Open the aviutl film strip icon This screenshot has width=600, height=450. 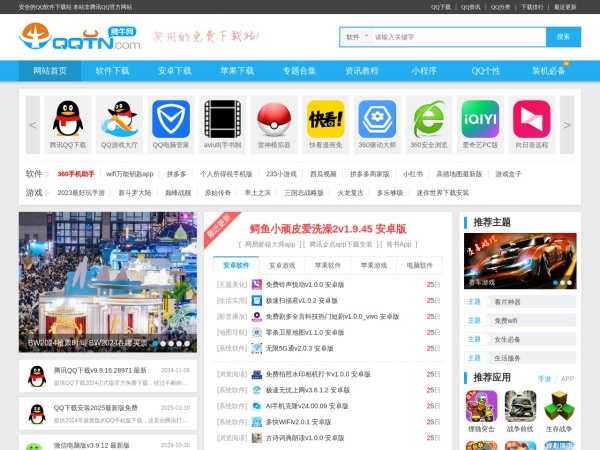coord(222,119)
